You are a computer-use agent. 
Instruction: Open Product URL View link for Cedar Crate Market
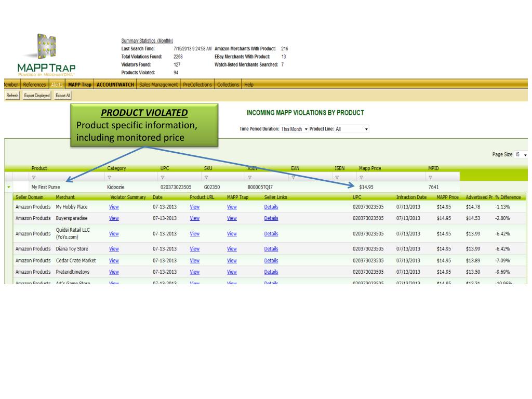coord(195,261)
